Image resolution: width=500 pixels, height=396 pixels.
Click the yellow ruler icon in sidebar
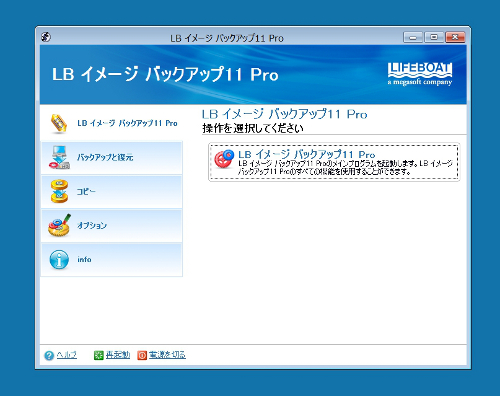[x=59, y=124]
